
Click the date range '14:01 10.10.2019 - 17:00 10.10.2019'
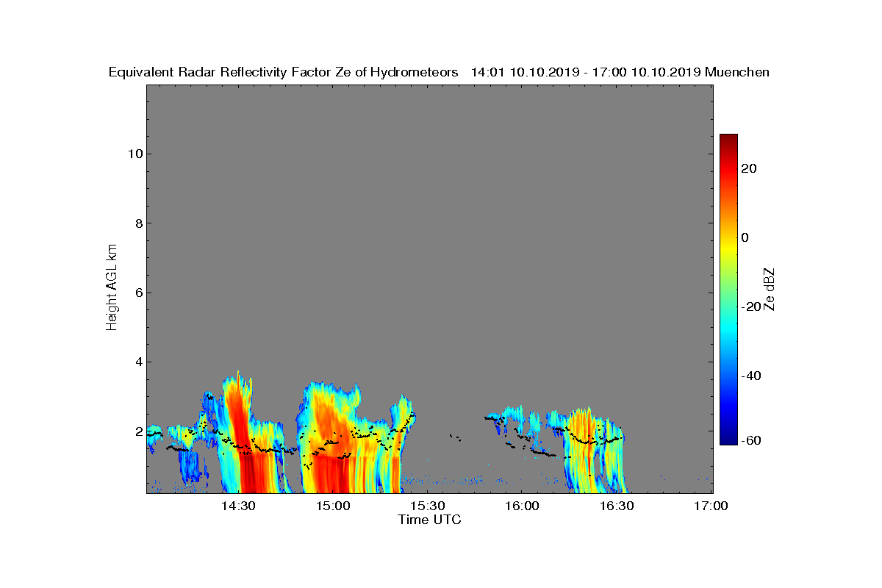585,73
